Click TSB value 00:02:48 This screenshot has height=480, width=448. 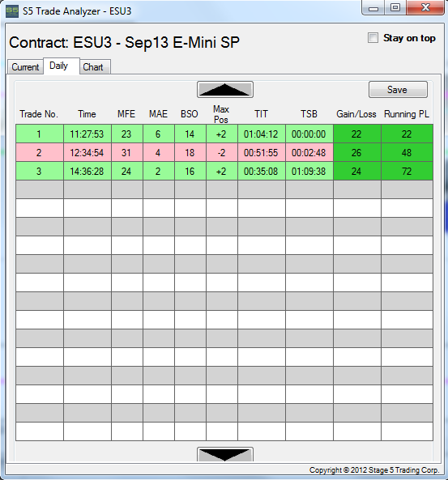[x=309, y=152]
